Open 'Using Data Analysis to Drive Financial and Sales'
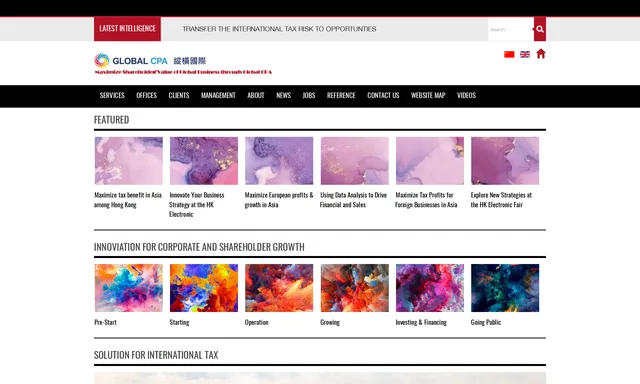This screenshot has height=384, width=640. coord(353,200)
